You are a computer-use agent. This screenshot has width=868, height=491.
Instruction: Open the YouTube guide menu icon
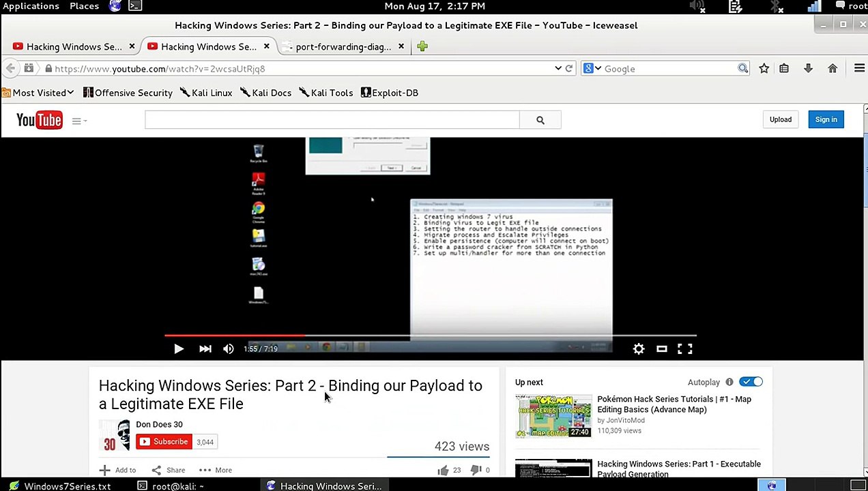pyautogui.click(x=78, y=121)
